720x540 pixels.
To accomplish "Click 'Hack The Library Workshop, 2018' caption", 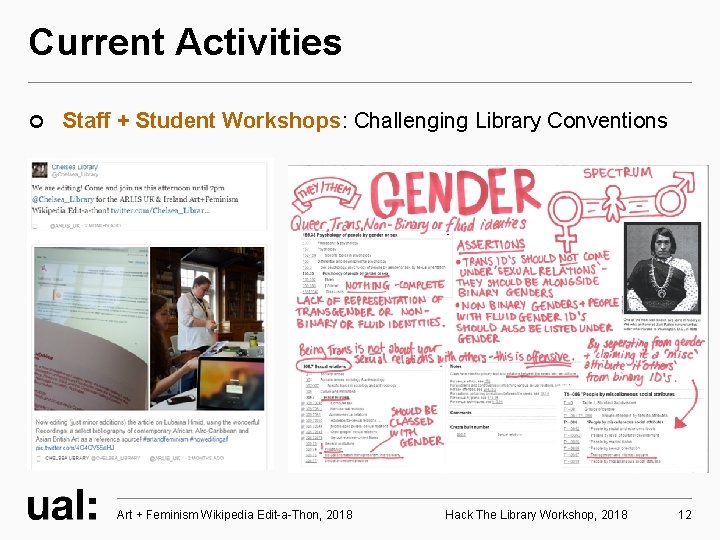I will (536, 515).
